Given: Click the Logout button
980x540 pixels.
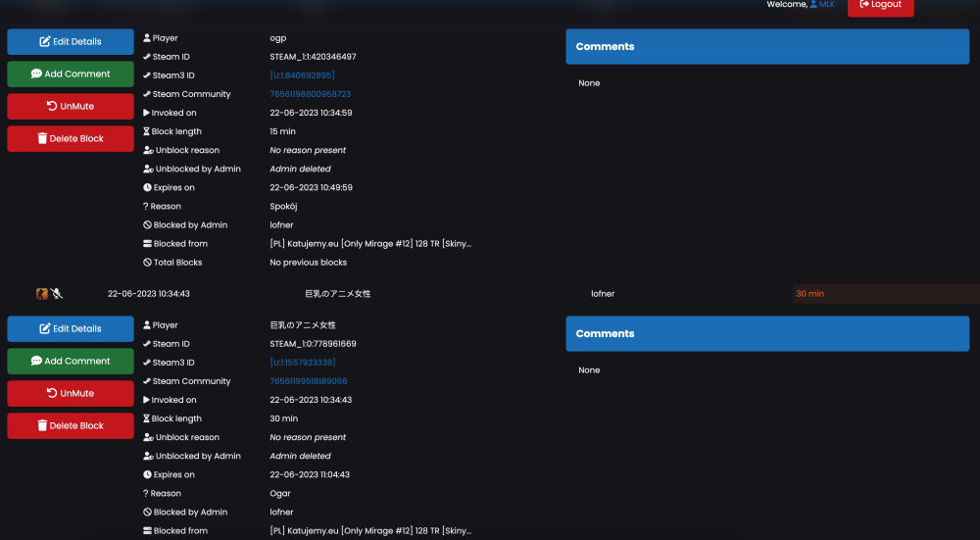Looking at the screenshot, I should pos(881,6).
